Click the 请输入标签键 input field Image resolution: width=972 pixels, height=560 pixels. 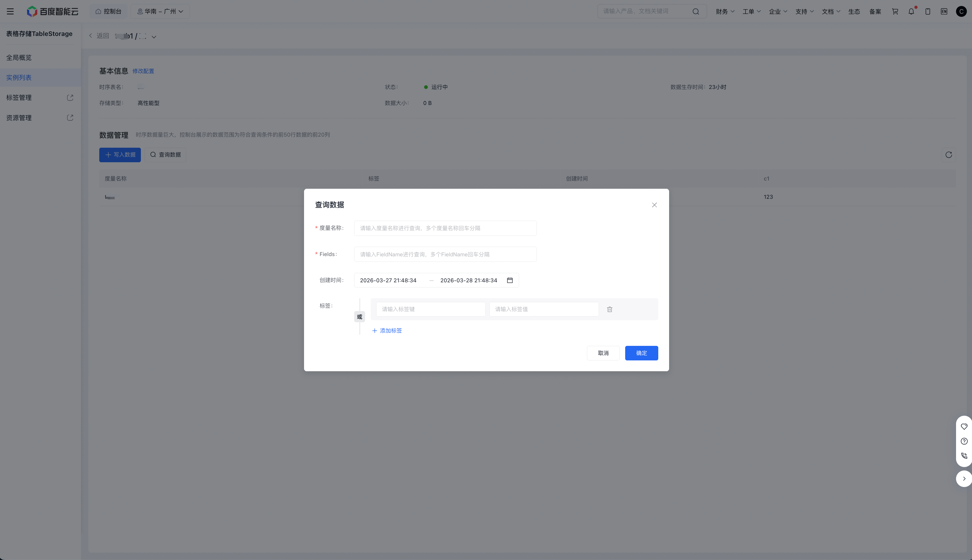430,309
